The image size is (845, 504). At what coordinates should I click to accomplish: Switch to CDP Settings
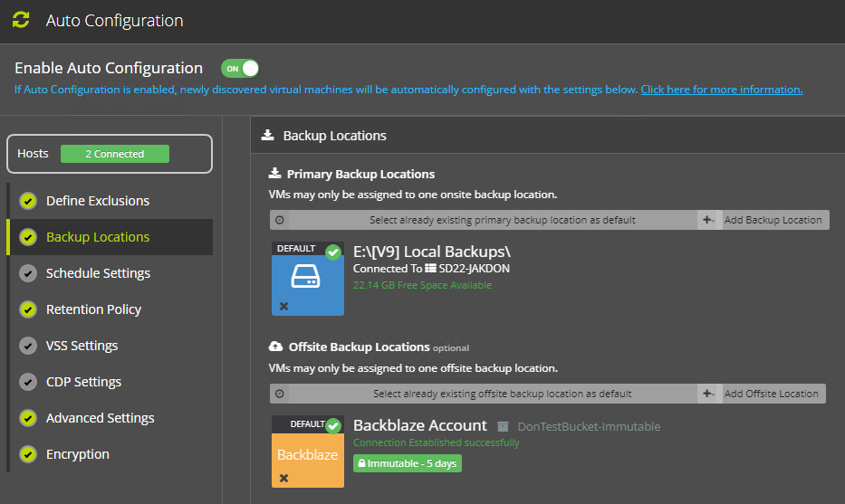click(x=83, y=381)
